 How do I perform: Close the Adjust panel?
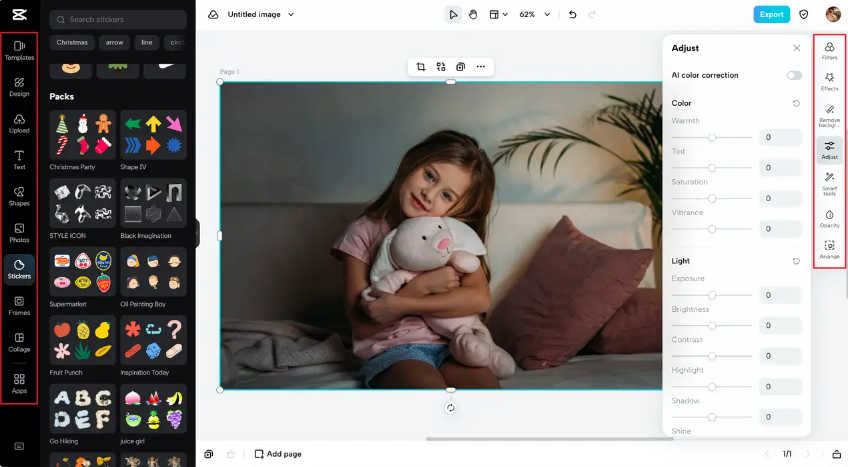click(797, 48)
